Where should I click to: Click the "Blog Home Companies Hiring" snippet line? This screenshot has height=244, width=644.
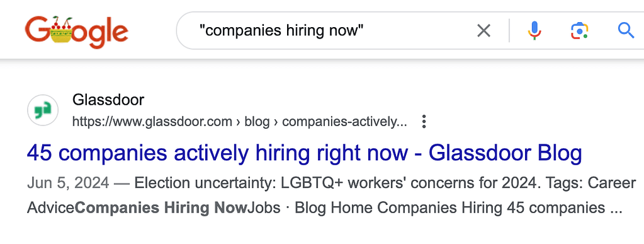coord(399,208)
